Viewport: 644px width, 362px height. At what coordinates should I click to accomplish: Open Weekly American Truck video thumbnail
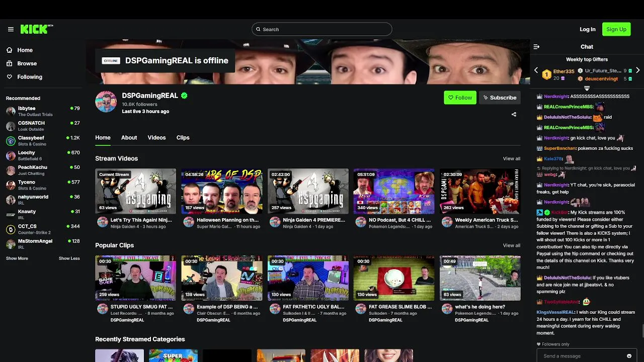(480, 191)
